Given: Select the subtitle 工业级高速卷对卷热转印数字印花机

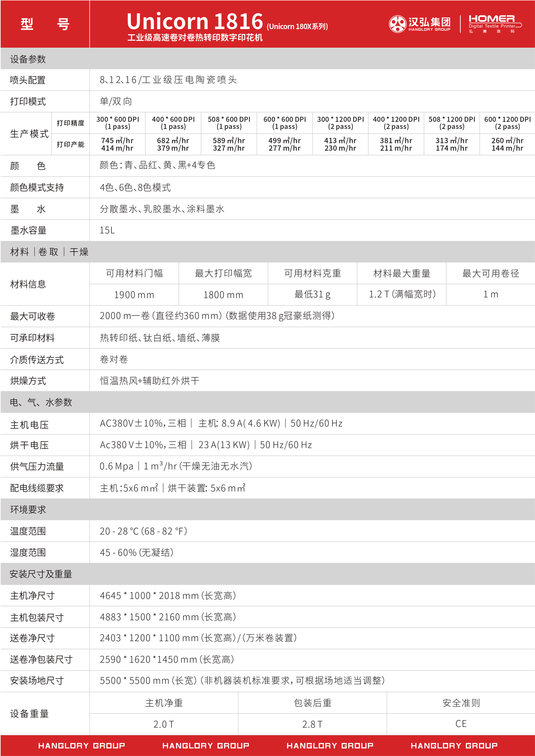Looking at the screenshot, I should [195, 37].
